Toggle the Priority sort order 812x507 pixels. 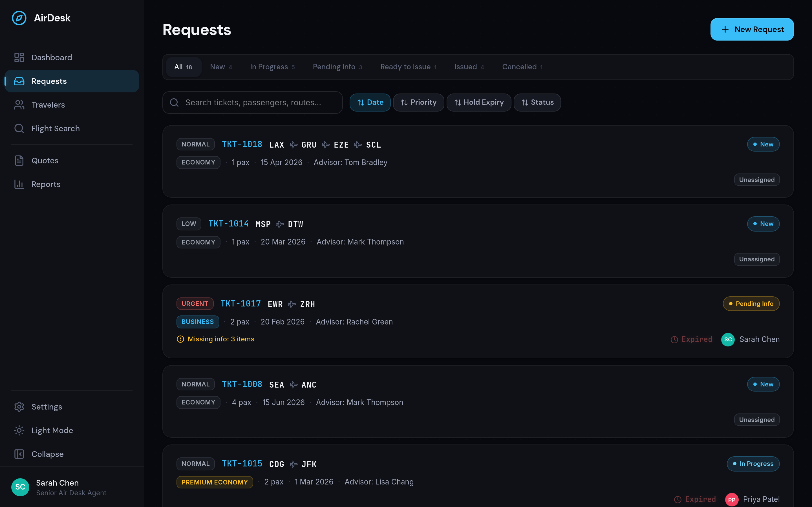418,102
